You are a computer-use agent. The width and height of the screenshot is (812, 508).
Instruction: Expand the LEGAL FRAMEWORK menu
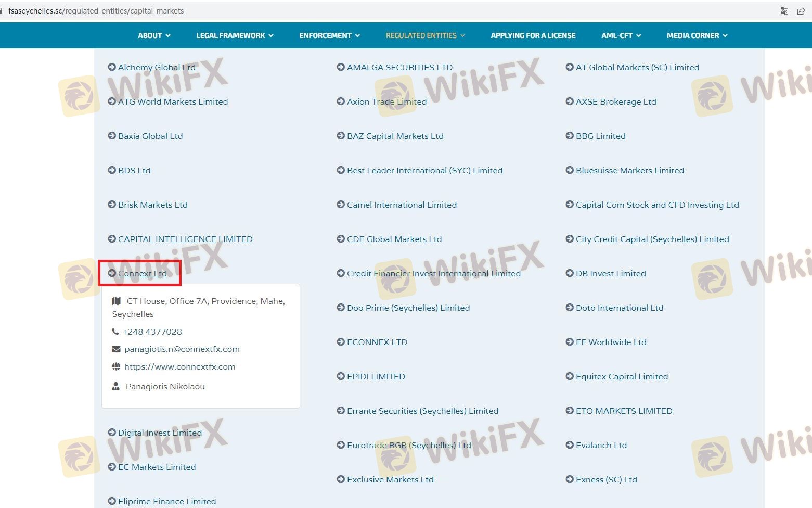tap(235, 35)
